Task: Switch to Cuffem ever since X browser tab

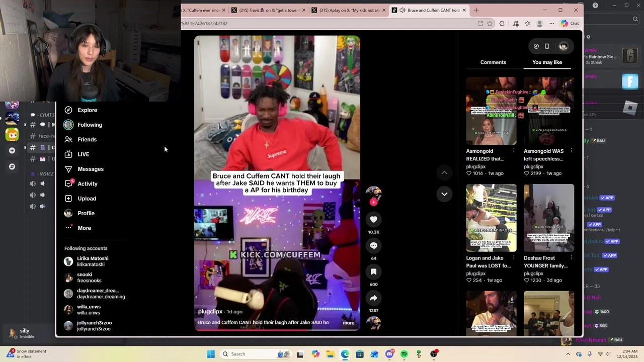Action: (x=204, y=10)
